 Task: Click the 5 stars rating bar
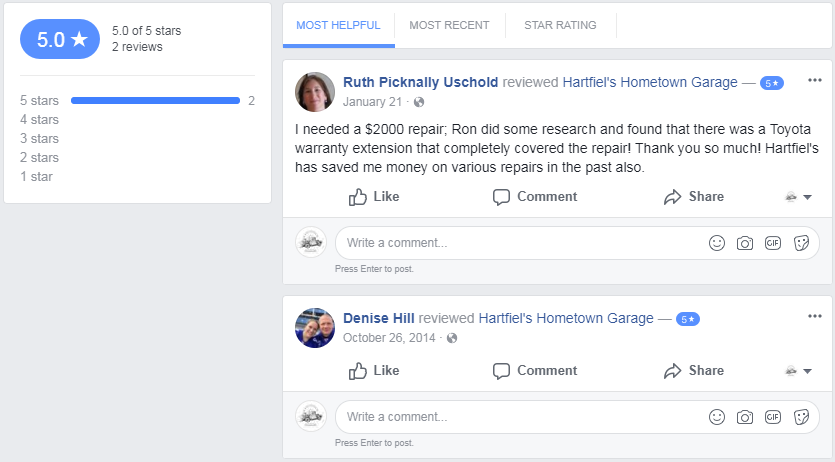[x=155, y=101]
